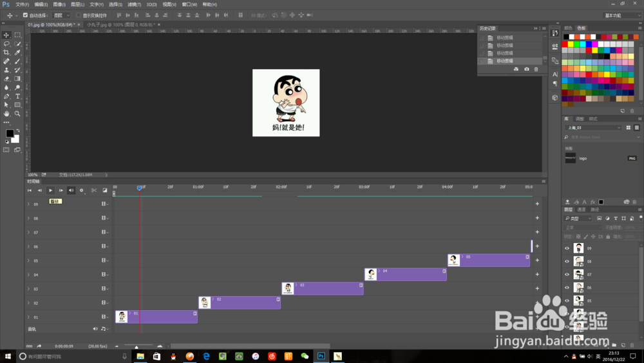Expand track 09 in timeline

[28, 204]
